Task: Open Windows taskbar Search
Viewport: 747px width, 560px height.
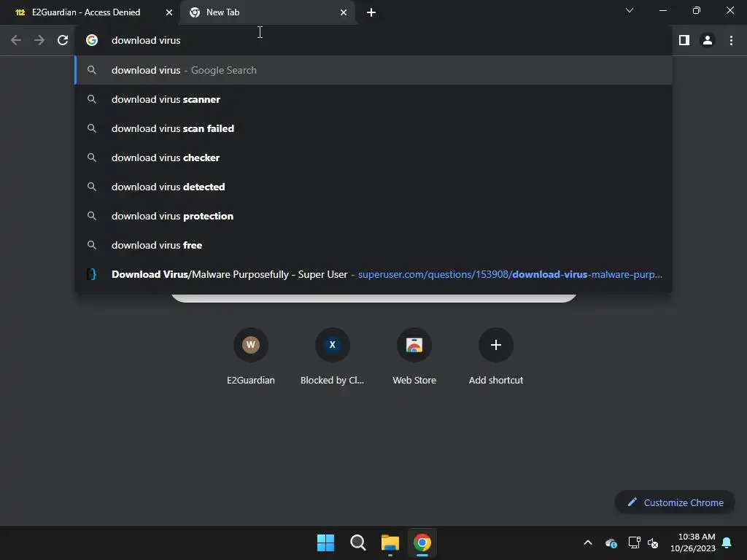Action: pyautogui.click(x=357, y=542)
